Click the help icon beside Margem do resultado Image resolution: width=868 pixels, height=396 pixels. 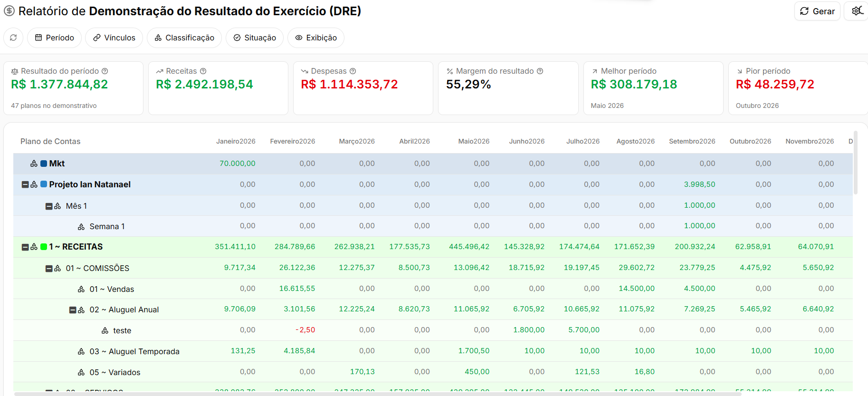tap(540, 71)
